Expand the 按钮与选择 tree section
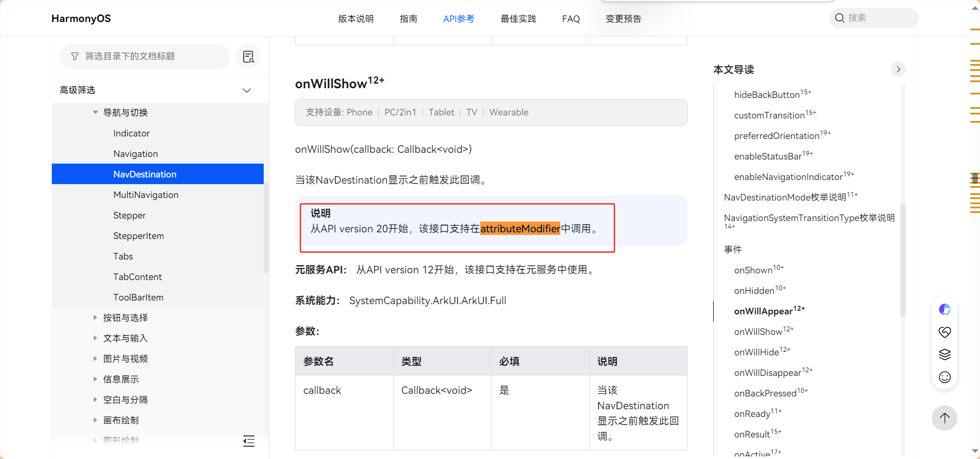Screen dimensions: 980x459 pyautogui.click(x=95, y=317)
